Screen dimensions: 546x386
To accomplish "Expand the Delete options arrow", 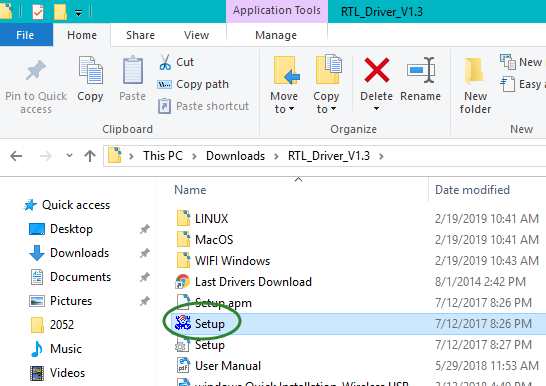I will [x=376, y=109].
